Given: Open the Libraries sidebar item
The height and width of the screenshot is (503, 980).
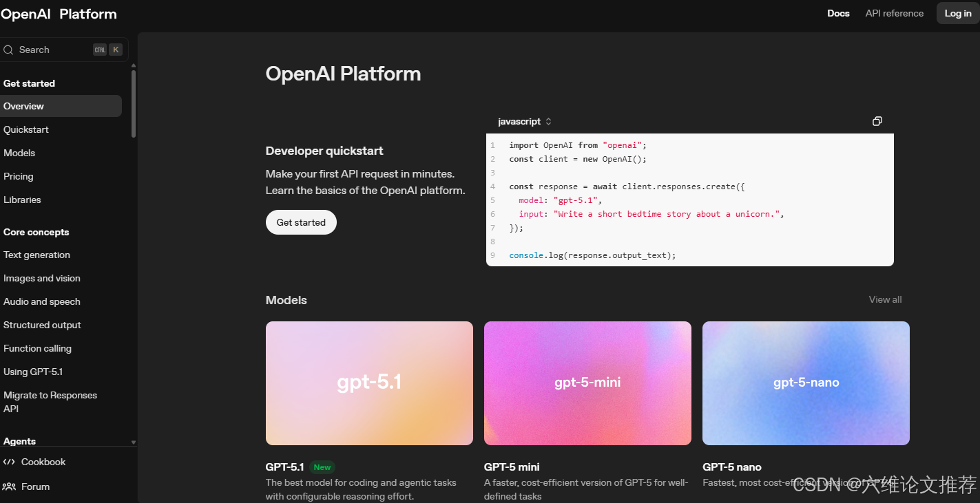Looking at the screenshot, I should pos(22,200).
